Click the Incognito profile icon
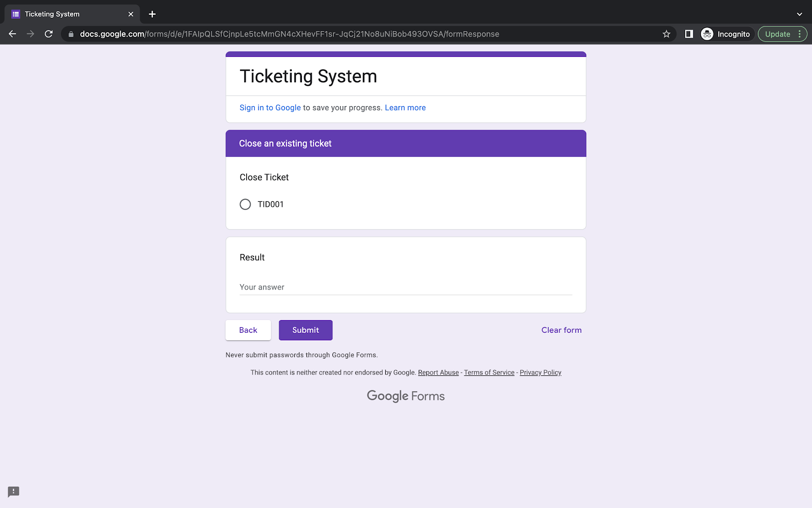This screenshot has width=812, height=508. coord(707,34)
